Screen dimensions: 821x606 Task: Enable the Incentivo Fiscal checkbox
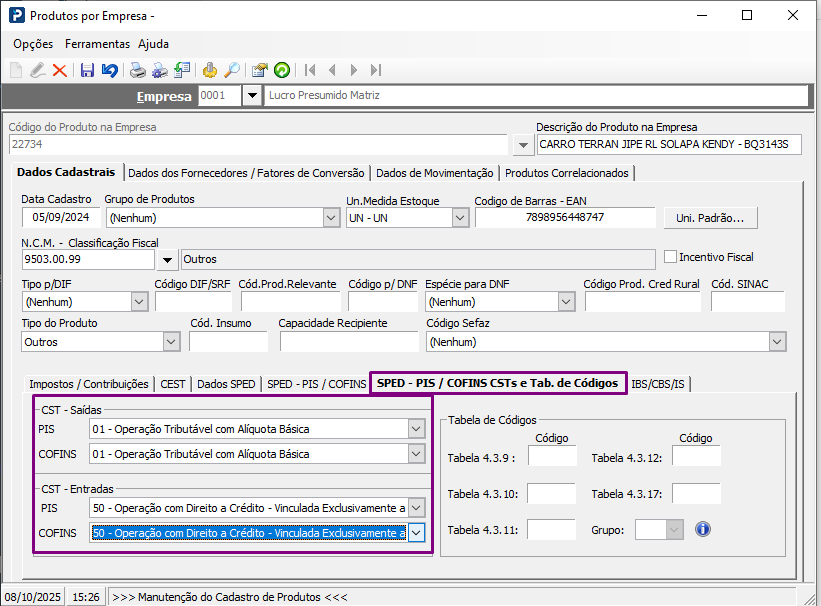coord(670,257)
